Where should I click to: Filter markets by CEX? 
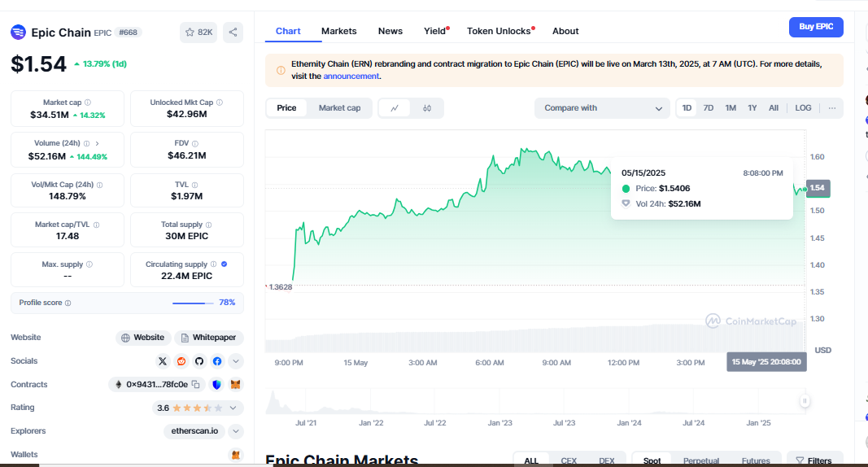coord(569,460)
